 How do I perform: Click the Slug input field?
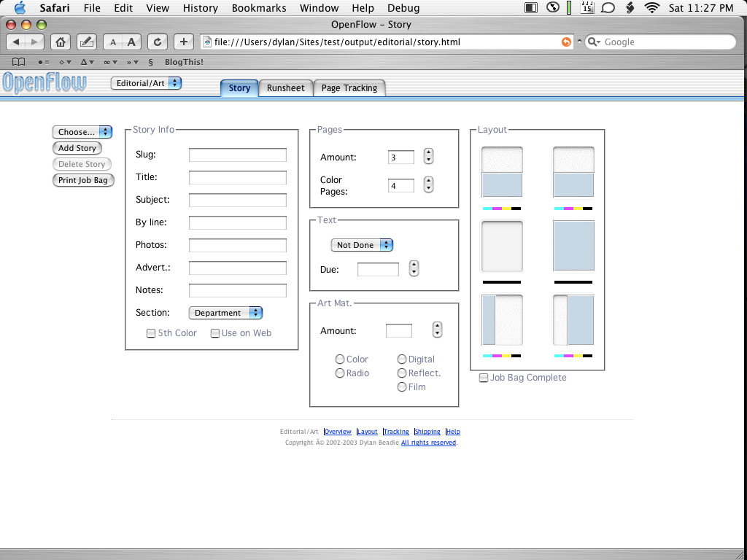click(x=238, y=155)
